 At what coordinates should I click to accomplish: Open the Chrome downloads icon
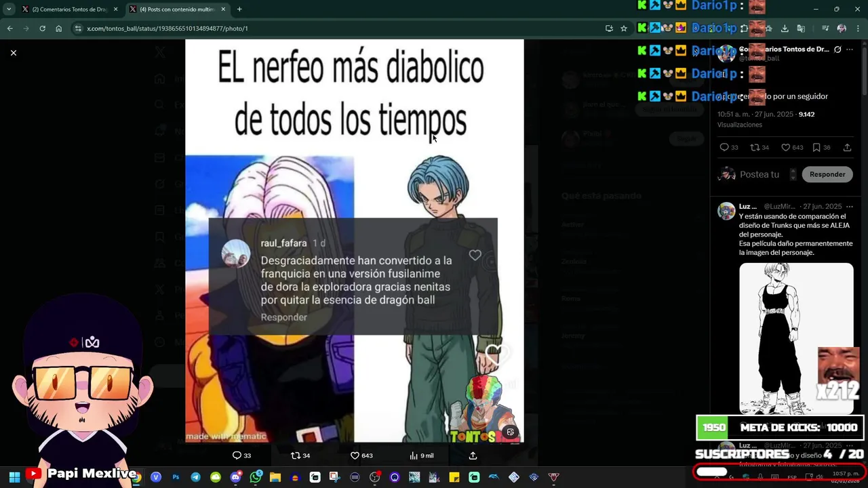click(x=785, y=28)
